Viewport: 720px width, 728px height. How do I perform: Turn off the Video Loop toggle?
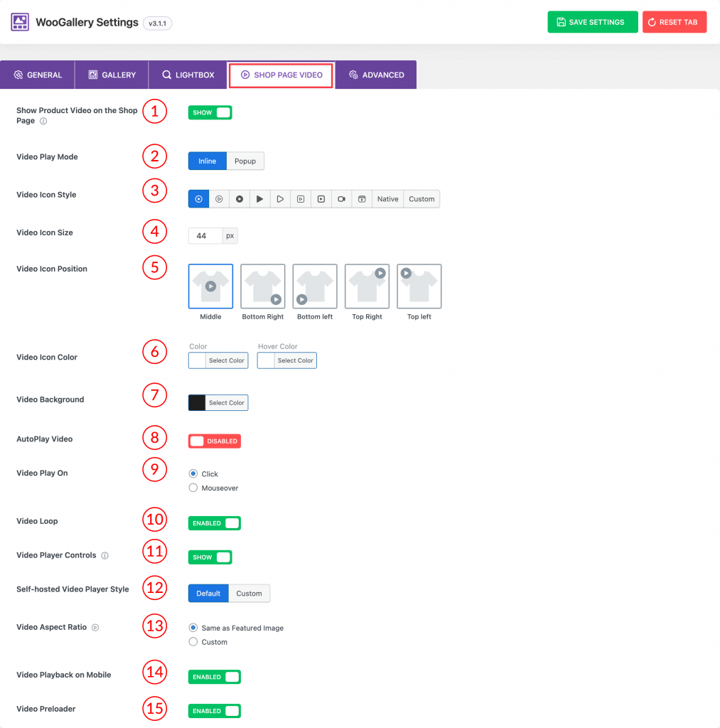[214, 523]
